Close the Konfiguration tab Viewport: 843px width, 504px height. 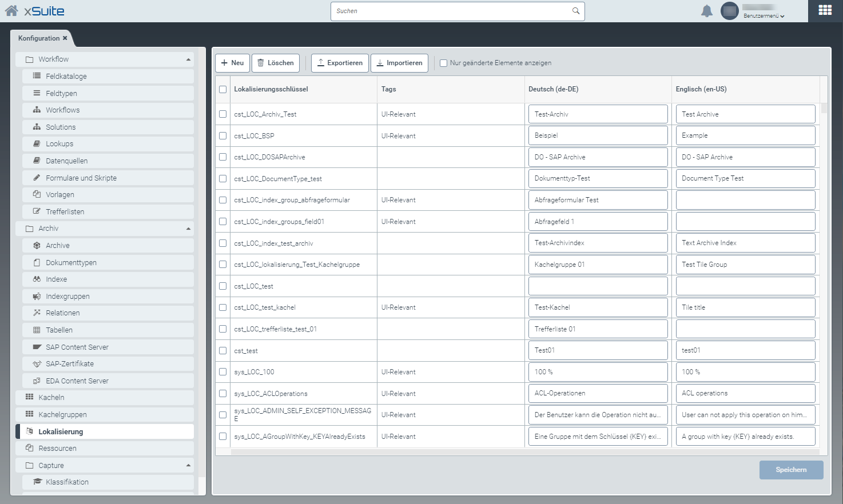click(x=65, y=38)
